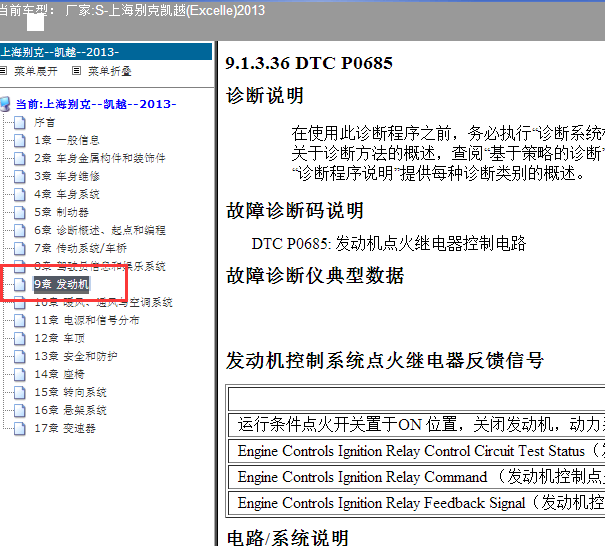Click the current vehicle label 厂家:S-上海别克凯越(Excelle)2013
The height and width of the screenshot is (546, 605).
tap(165, 10)
